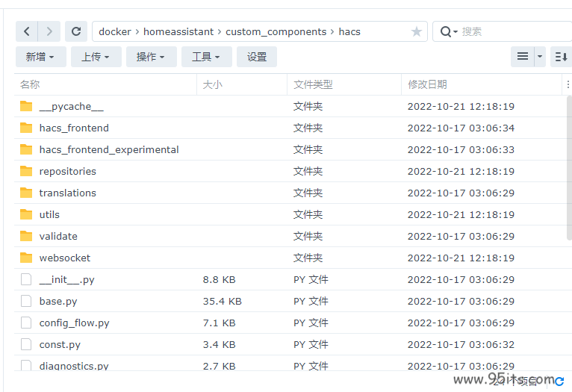Click the hacs_frontend folder icon

coord(26,128)
